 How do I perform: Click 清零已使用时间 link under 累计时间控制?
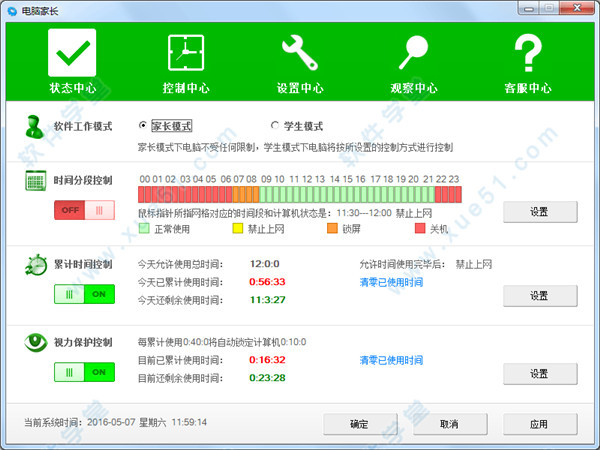pos(391,283)
